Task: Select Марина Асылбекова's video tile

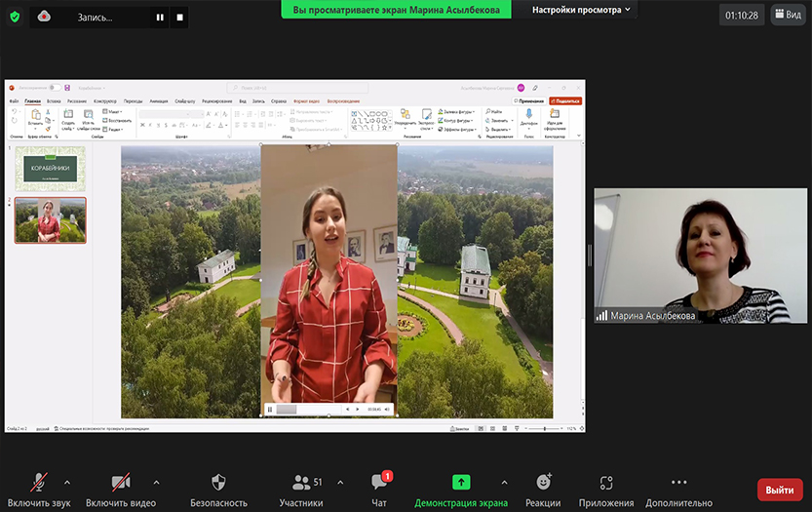Action: pos(701,256)
